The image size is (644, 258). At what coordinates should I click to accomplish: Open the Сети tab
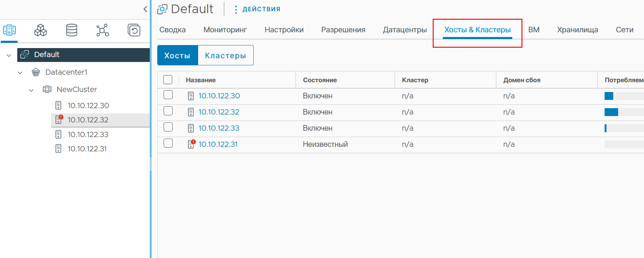[x=624, y=30]
